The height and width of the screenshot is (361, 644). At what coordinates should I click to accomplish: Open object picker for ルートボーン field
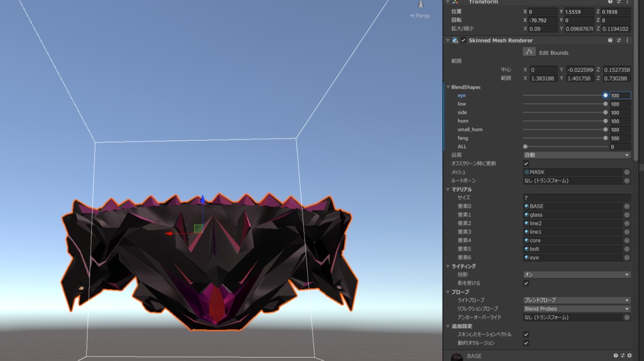coord(627,181)
